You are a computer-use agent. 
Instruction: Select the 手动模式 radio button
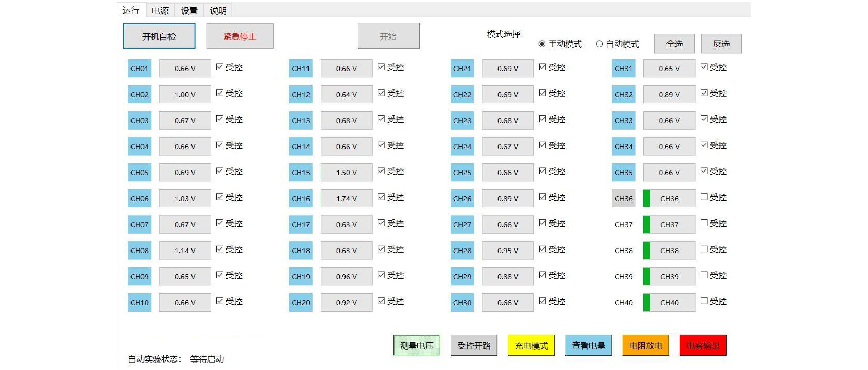coord(542,44)
